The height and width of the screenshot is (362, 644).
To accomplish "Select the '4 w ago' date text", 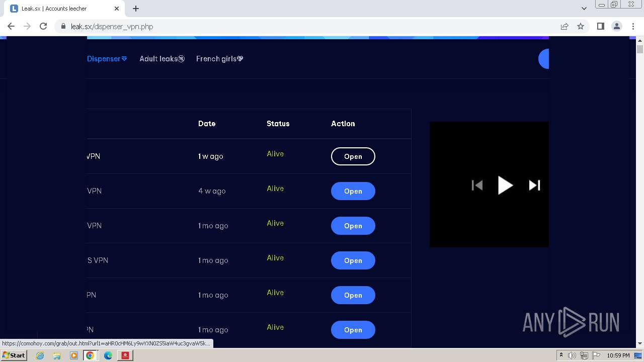I will [212, 191].
